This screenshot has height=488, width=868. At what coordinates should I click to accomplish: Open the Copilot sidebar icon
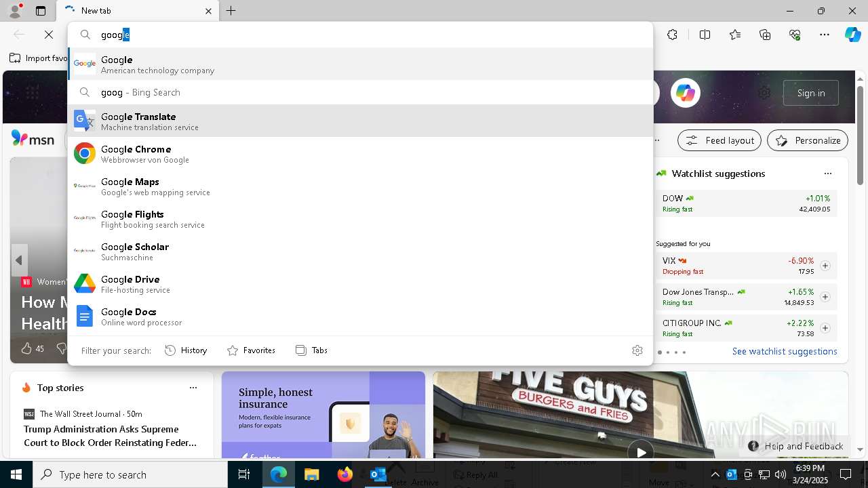(852, 35)
